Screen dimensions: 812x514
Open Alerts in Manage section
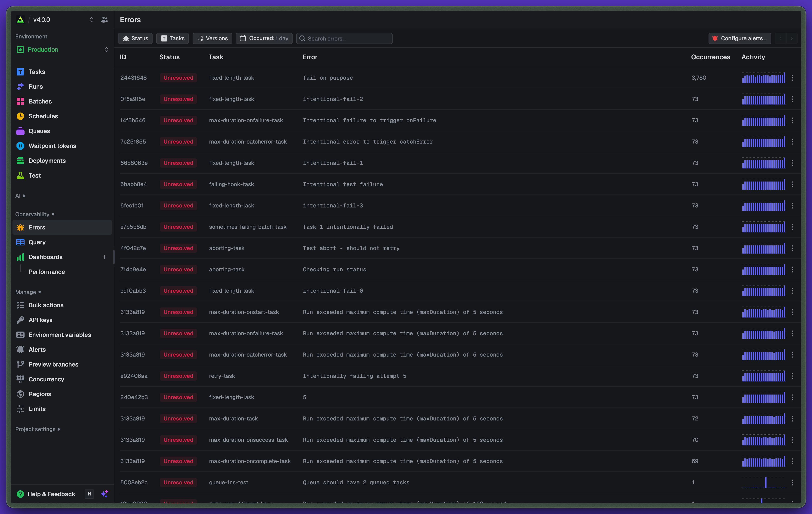point(62,349)
